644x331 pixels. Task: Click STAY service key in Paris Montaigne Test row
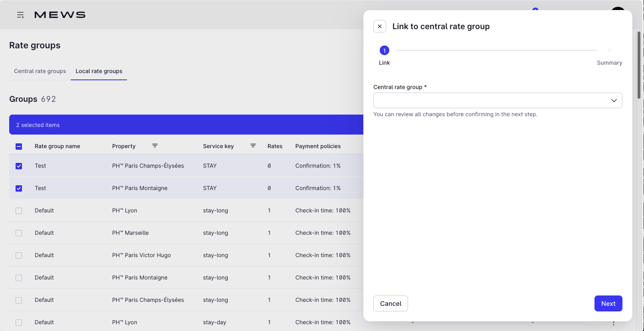pyautogui.click(x=210, y=188)
